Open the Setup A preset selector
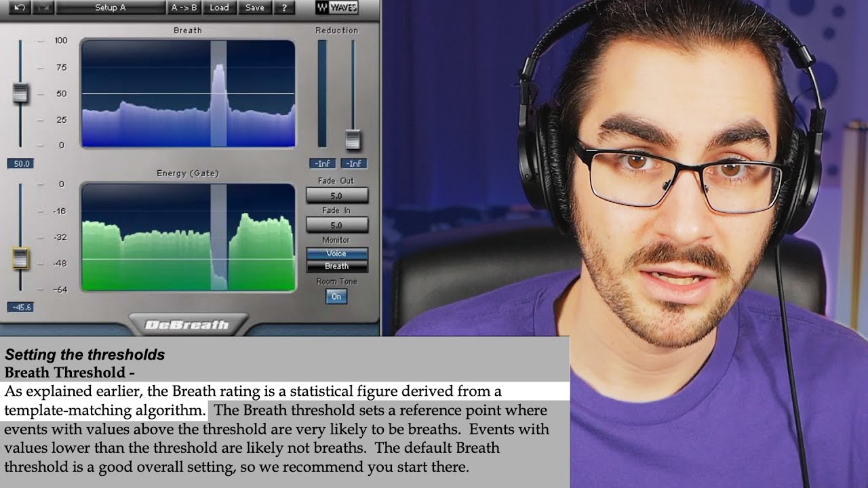 tap(110, 7)
